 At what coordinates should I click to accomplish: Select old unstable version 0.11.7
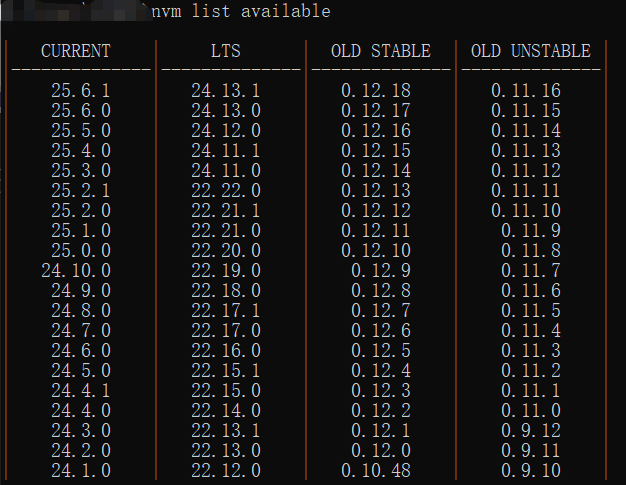click(531, 271)
